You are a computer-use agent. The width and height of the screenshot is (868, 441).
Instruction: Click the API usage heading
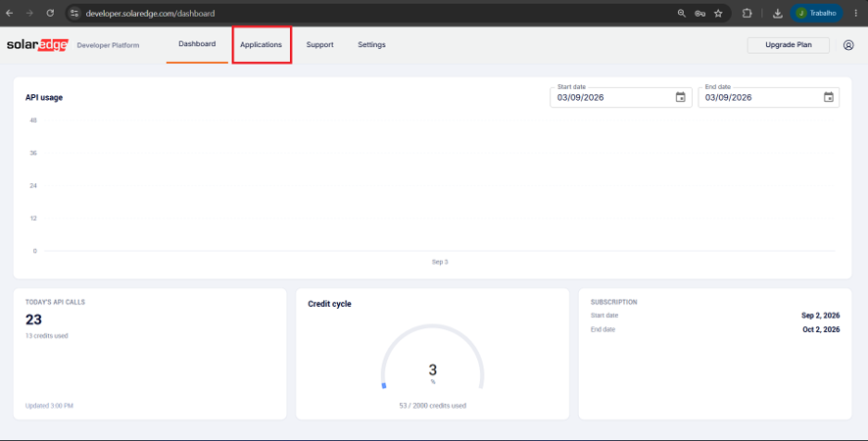tap(44, 97)
